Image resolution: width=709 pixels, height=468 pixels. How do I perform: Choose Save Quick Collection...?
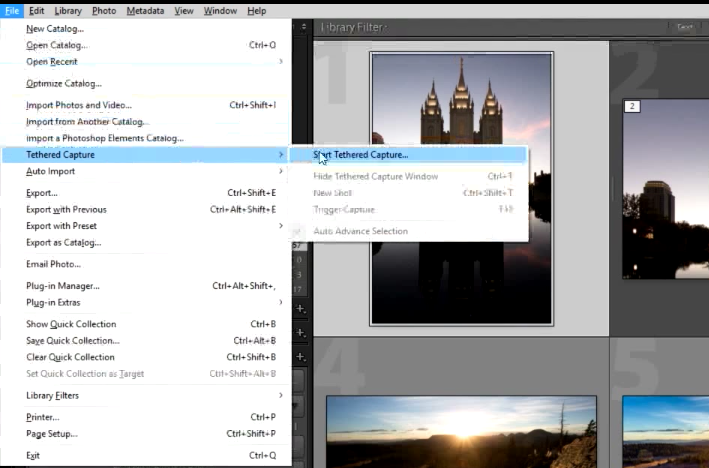tap(146, 341)
